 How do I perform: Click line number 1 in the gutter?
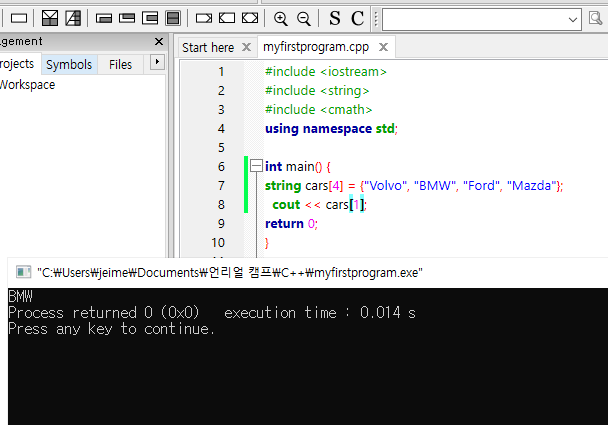point(221,72)
